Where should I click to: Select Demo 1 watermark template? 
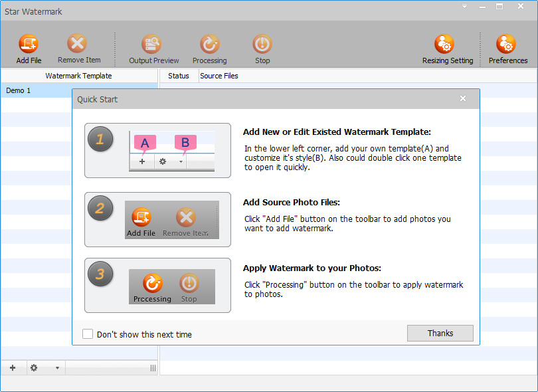tap(79, 90)
